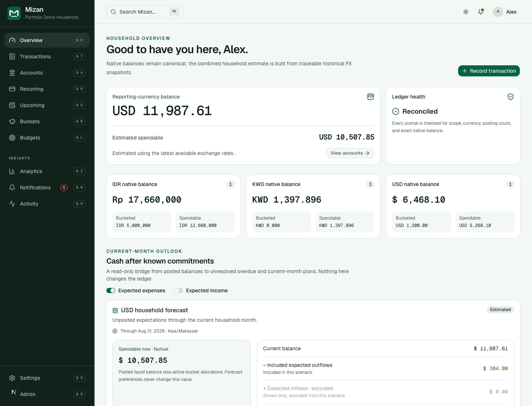This screenshot has width=532, height=406.
Task: Click the Estimated badge on forecast
Action: tap(500, 310)
